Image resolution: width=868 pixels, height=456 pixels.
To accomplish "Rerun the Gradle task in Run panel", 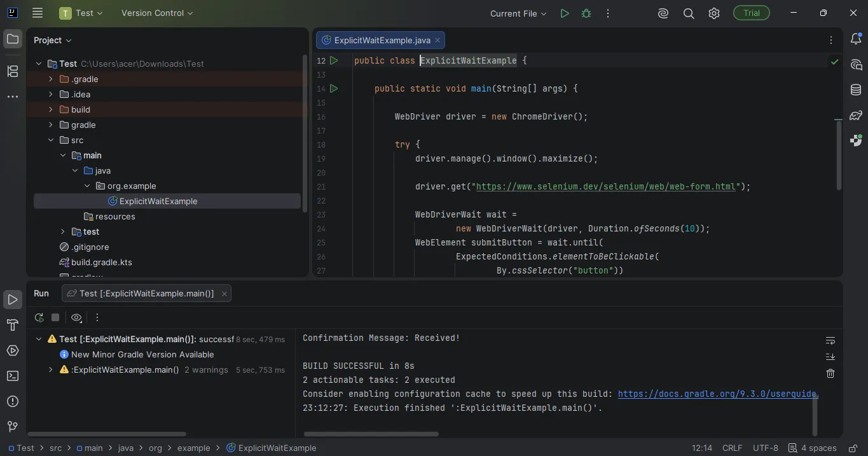I will pos(39,317).
